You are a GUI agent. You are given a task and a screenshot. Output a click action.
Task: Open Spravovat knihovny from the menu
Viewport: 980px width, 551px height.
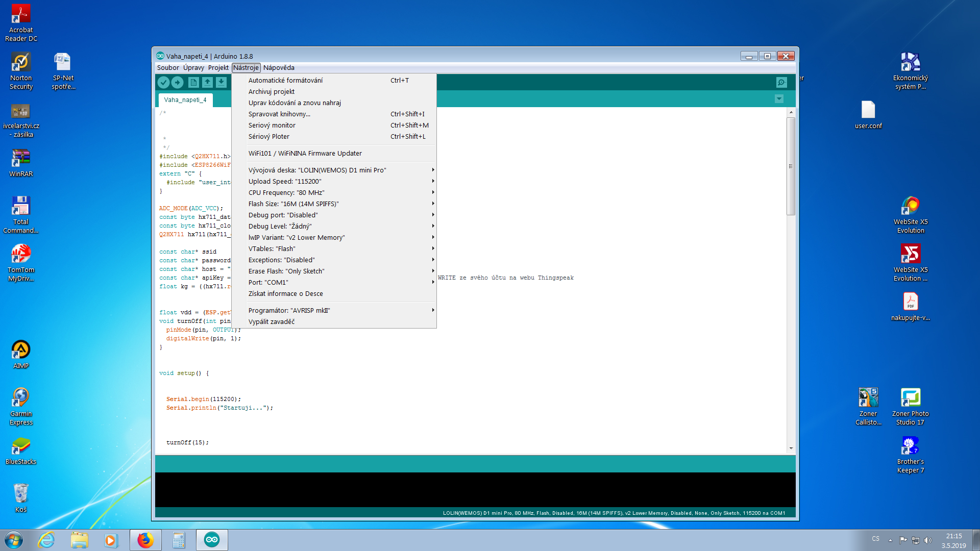pyautogui.click(x=334, y=114)
